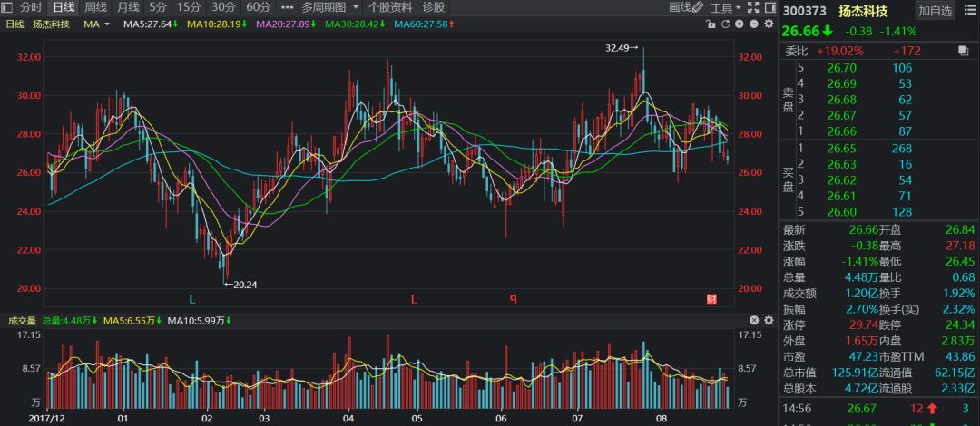Screen dimensions: 980x426
Task: Open 个股资料 stock info
Action: (390, 7)
